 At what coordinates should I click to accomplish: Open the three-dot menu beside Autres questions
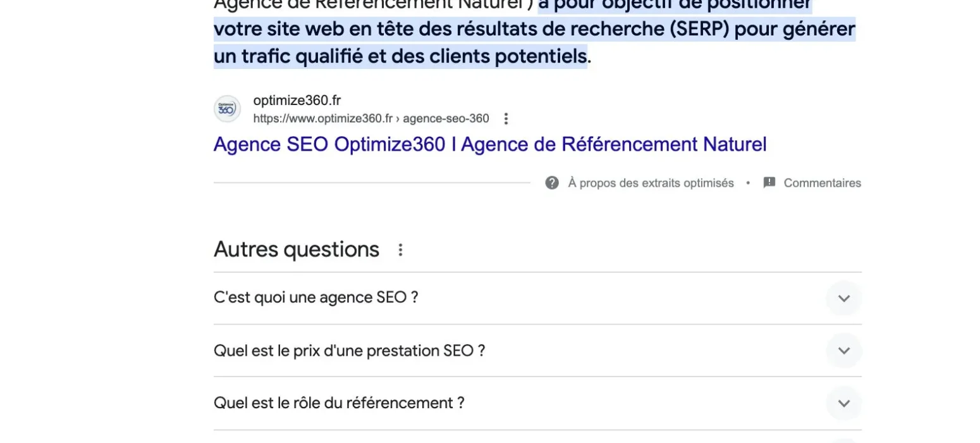pyautogui.click(x=400, y=250)
